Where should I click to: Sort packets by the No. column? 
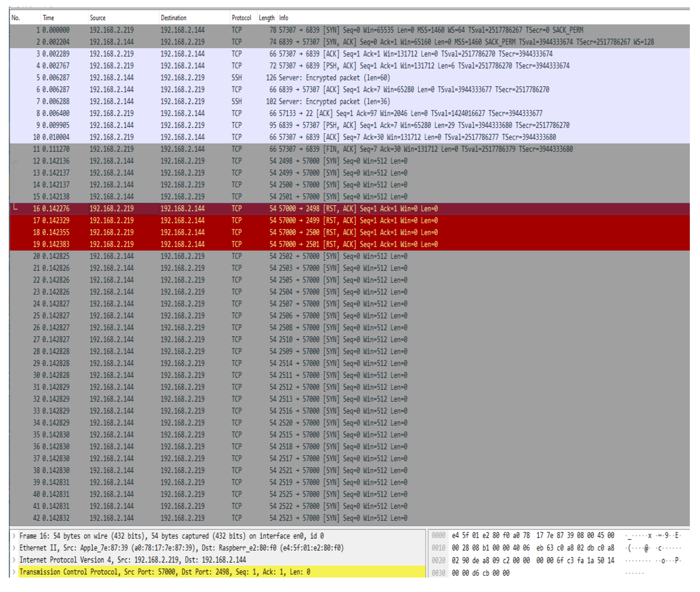pyautogui.click(x=16, y=18)
